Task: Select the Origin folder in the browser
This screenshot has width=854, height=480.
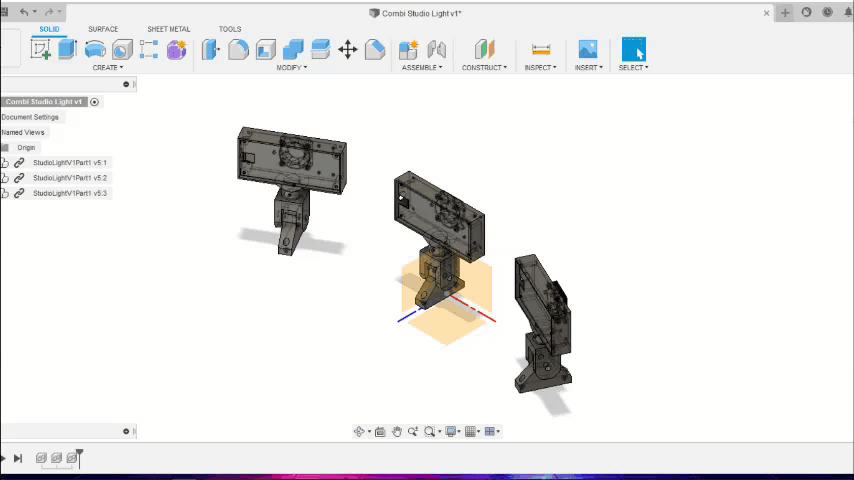Action: pyautogui.click(x=26, y=148)
